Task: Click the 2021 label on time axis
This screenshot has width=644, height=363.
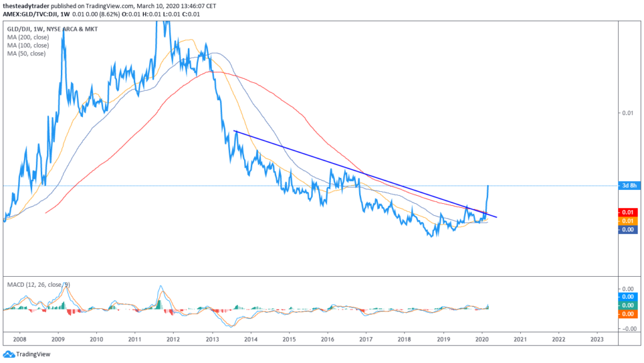Action: click(520, 339)
